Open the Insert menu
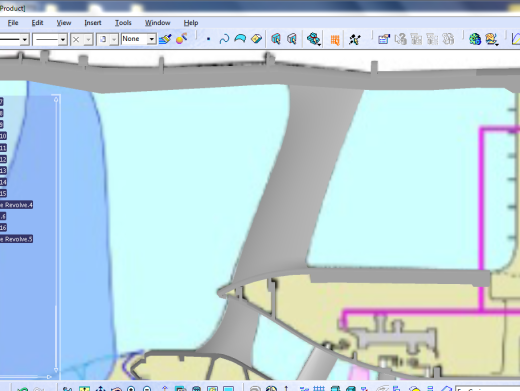 pyautogui.click(x=93, y=23)
